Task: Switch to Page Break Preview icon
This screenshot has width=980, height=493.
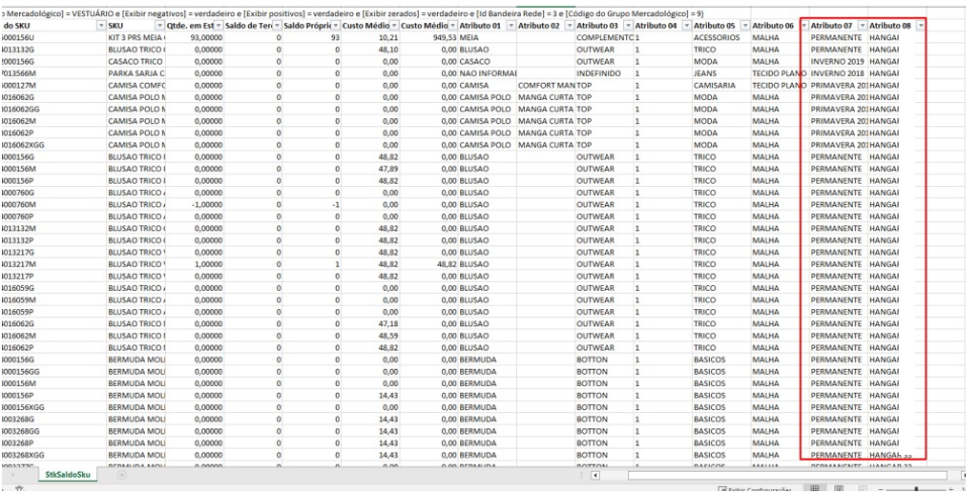Action: [863, 488]
